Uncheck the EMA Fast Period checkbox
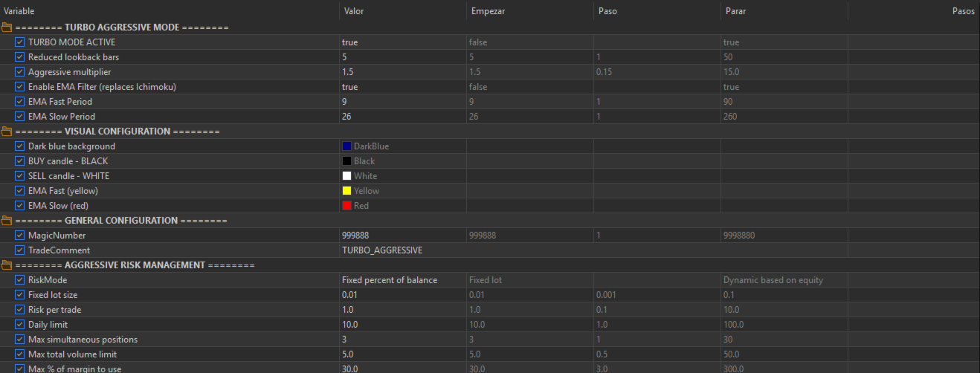Screen dimensions: 980x373 pos(20,102)
